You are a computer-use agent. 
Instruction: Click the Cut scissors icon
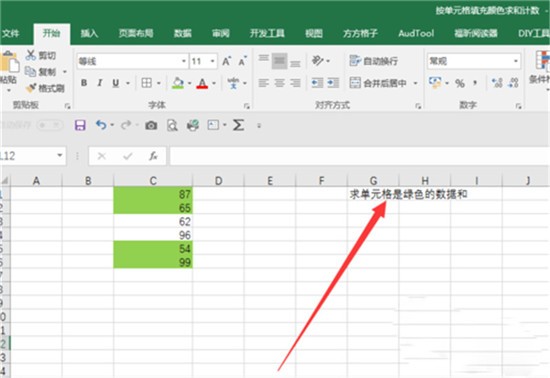coord(31,55)
